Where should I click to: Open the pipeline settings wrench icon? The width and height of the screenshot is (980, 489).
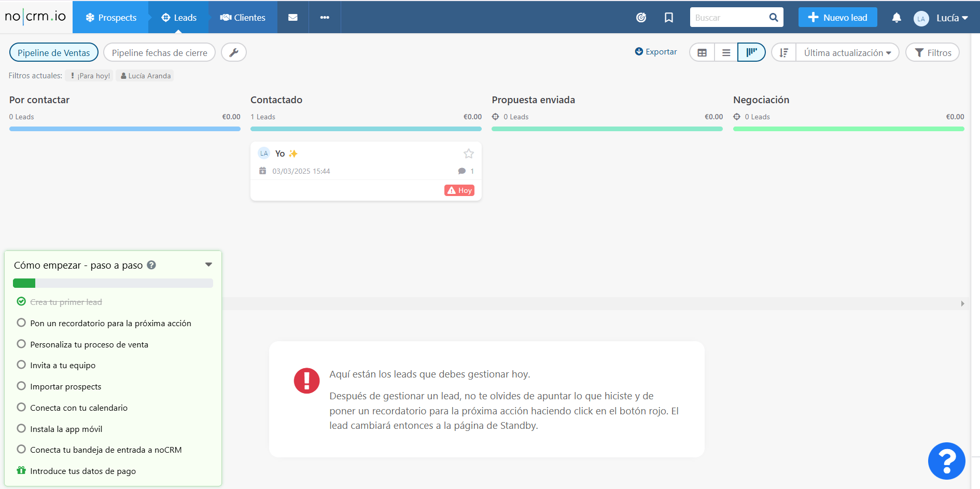[234, 52]
